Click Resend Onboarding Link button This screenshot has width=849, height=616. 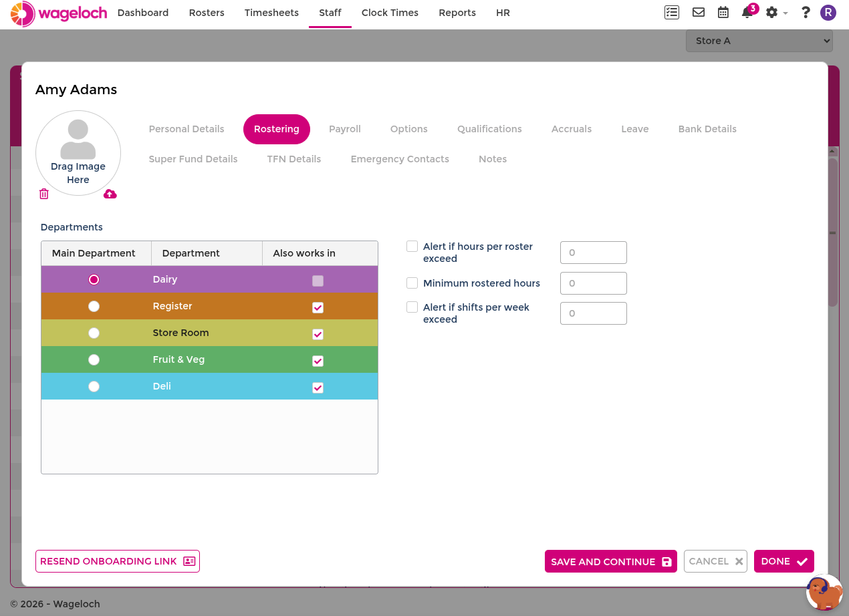(x=118, y=561)
